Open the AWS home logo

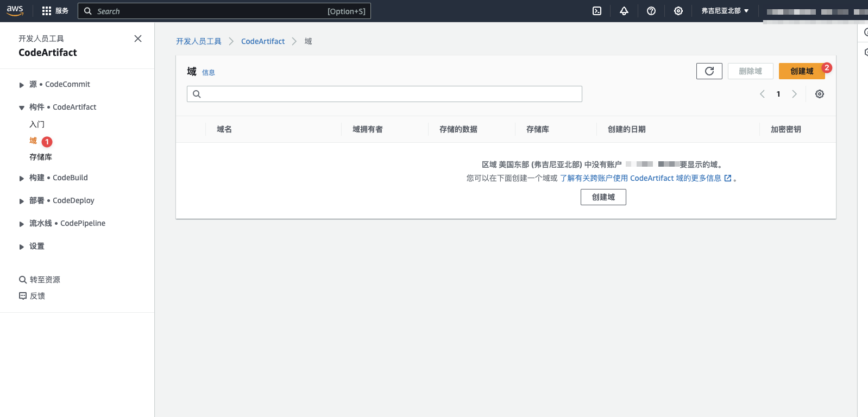pyautogui.click(x=15, y=11)
